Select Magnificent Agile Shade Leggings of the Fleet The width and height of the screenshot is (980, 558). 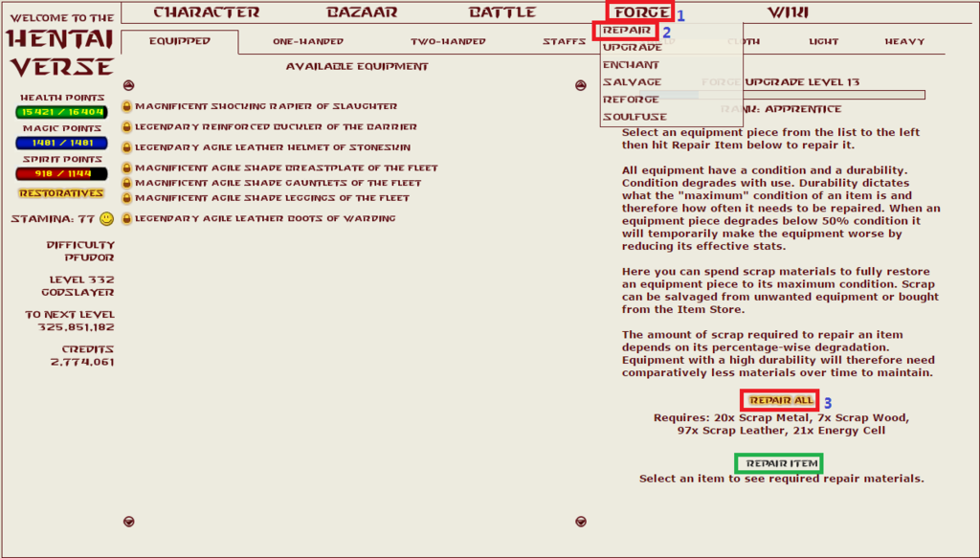coord(272,198)
